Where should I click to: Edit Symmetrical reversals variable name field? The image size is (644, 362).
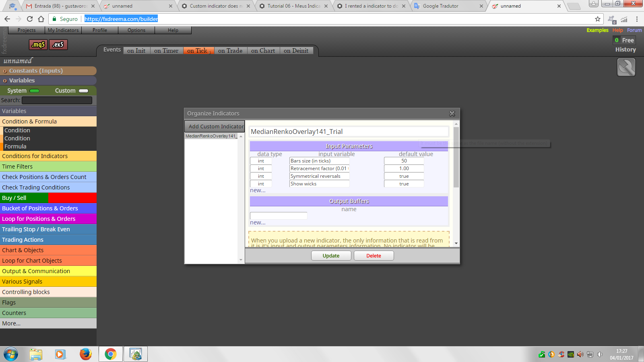[320, 176]
